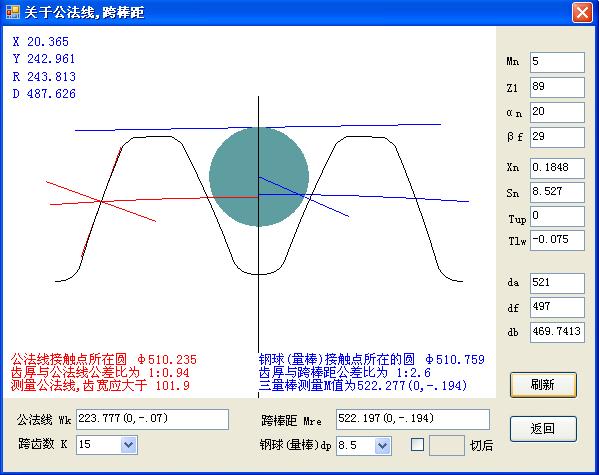Focus the Sn tooth thickness field
This screenshot has width=599, height=475.
click(557, 192)
